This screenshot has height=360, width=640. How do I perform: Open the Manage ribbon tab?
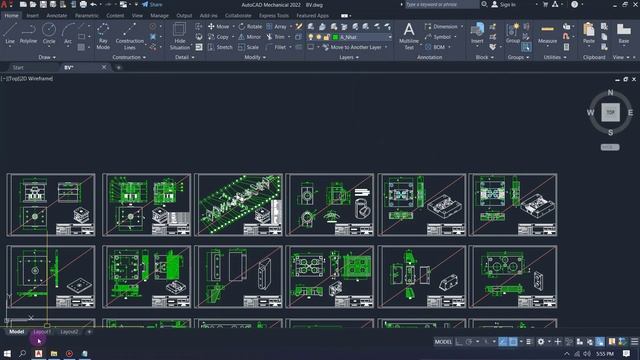pyautogui.click(x=159, y=16)
